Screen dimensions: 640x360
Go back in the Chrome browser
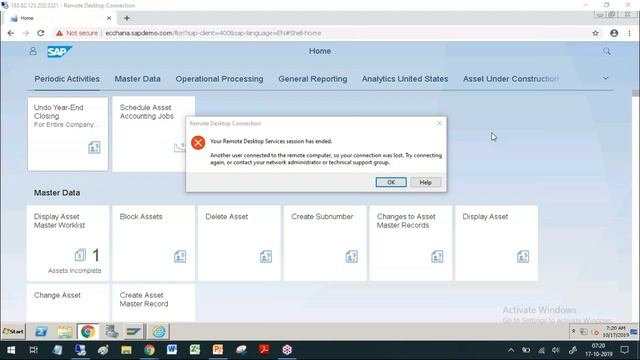coord(11,33)
